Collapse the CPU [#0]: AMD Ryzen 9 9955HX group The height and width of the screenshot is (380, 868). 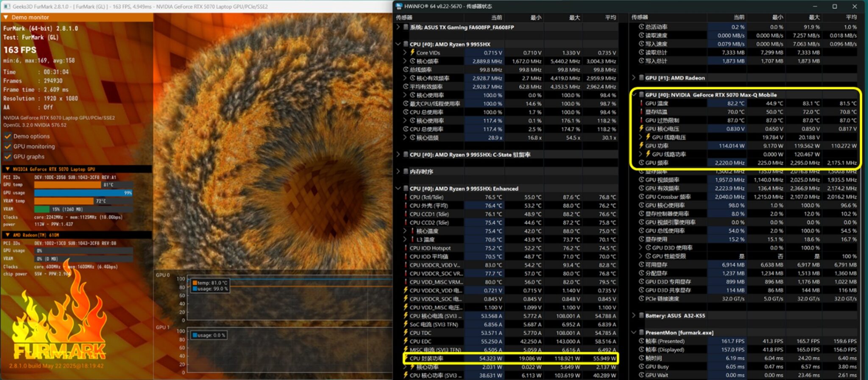coord(398,44)
